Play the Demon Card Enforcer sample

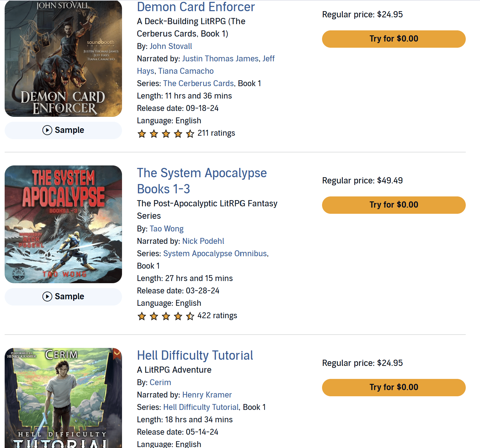[63, 130]
